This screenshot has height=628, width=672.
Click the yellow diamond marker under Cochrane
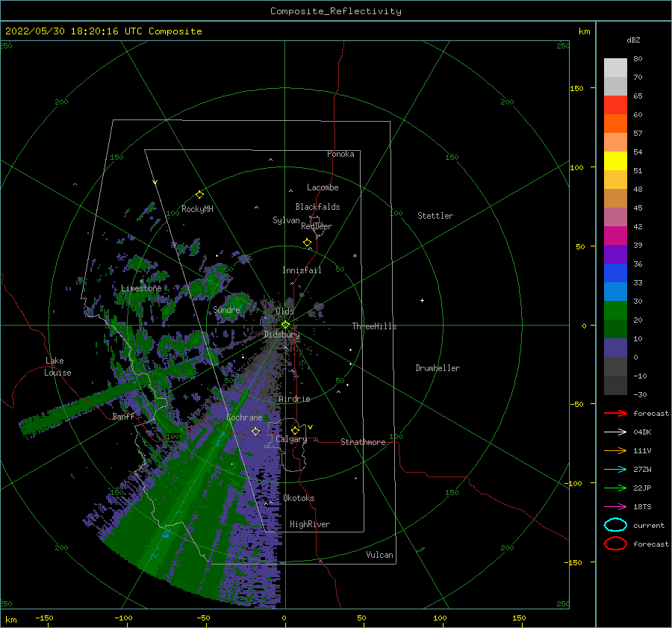255,431
